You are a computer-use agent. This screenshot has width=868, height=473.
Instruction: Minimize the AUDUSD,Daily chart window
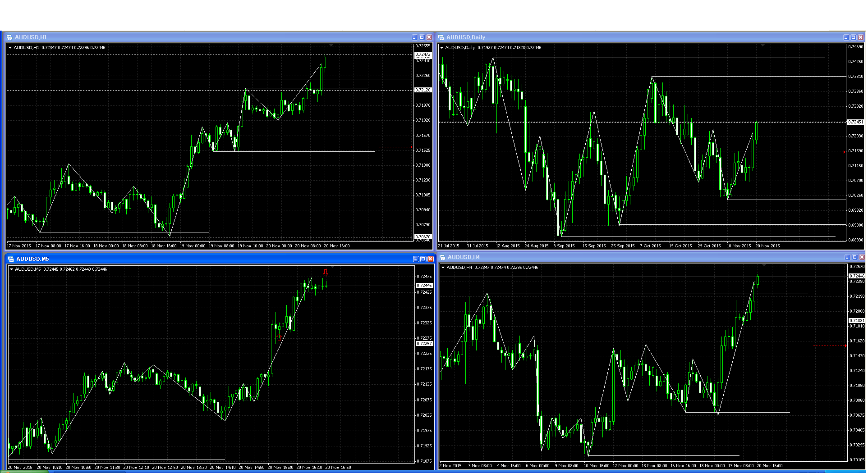(846, 37)
